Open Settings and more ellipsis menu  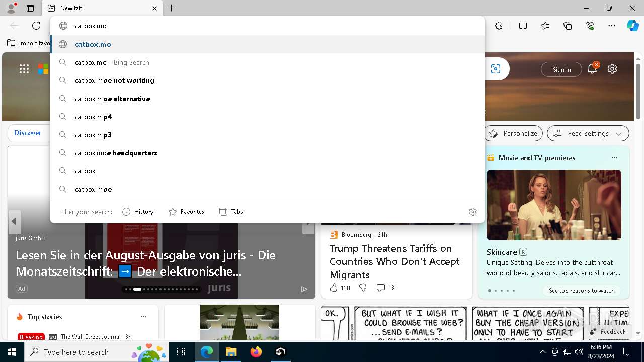[612, 26]
